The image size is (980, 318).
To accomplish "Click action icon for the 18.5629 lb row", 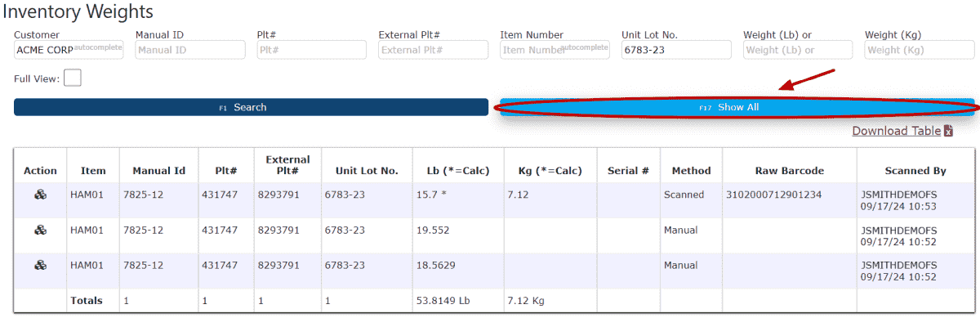I will [x=40, y=265].
